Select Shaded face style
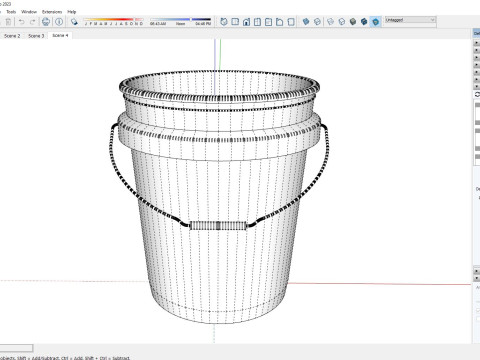 [x=353, y=22]
